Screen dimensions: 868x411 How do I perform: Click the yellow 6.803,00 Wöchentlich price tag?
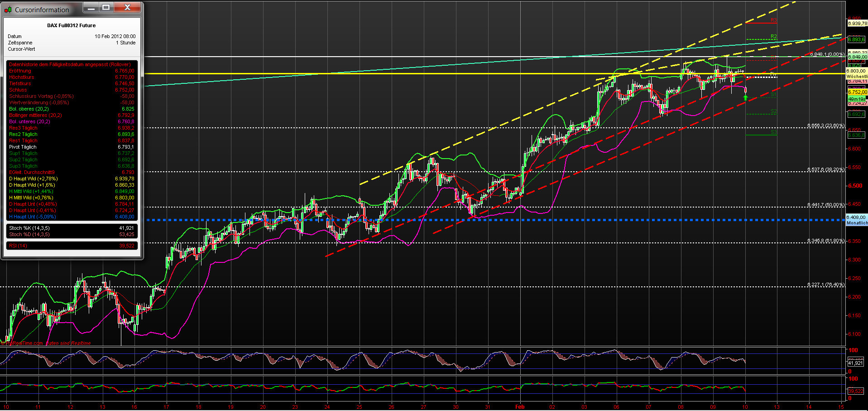click(857, 73)
